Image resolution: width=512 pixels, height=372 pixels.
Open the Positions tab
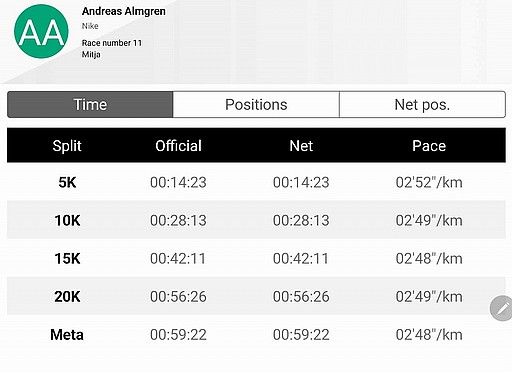[x=256, y=104]
